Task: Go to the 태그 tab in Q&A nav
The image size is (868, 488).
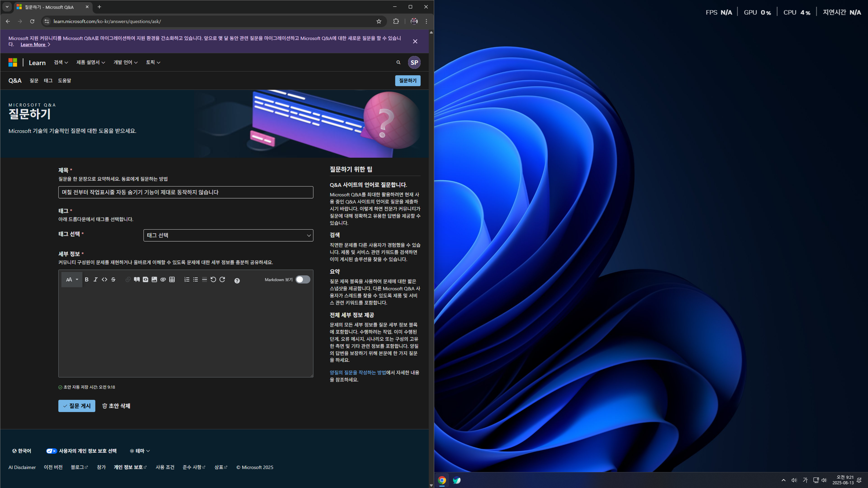Action: 48,81
